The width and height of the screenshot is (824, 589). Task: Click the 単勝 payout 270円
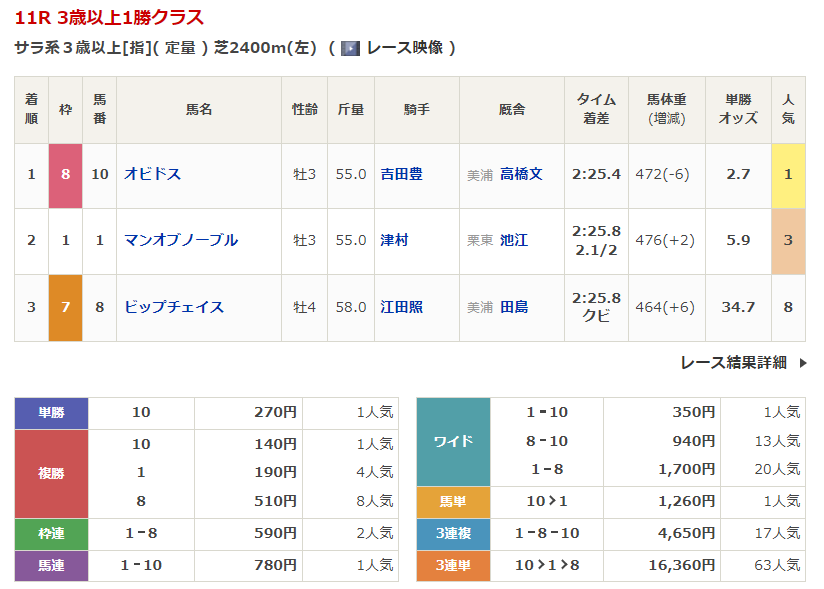point(276,412)
